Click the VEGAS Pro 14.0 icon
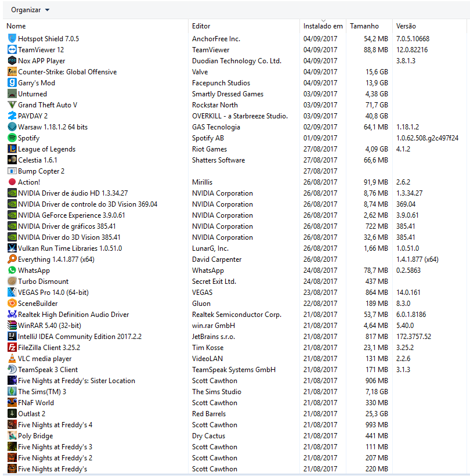 click(x=12, y=293)
